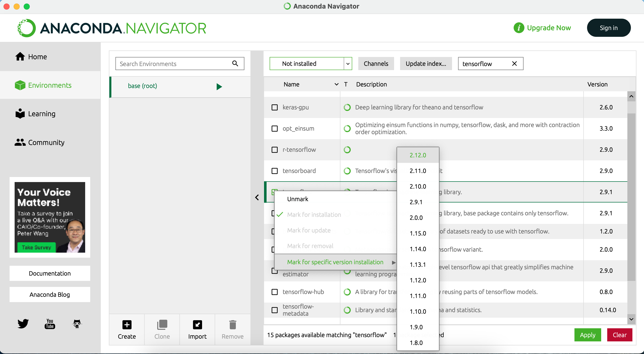This screenshot has height=354, width=644.
Task: Click Update index button
Action: point(426,64)
